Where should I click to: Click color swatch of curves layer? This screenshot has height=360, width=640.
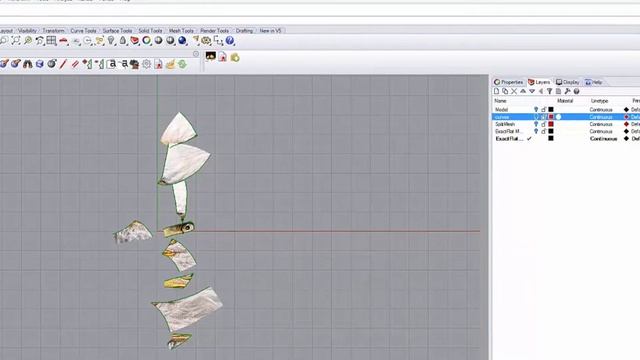pos(551,117)
